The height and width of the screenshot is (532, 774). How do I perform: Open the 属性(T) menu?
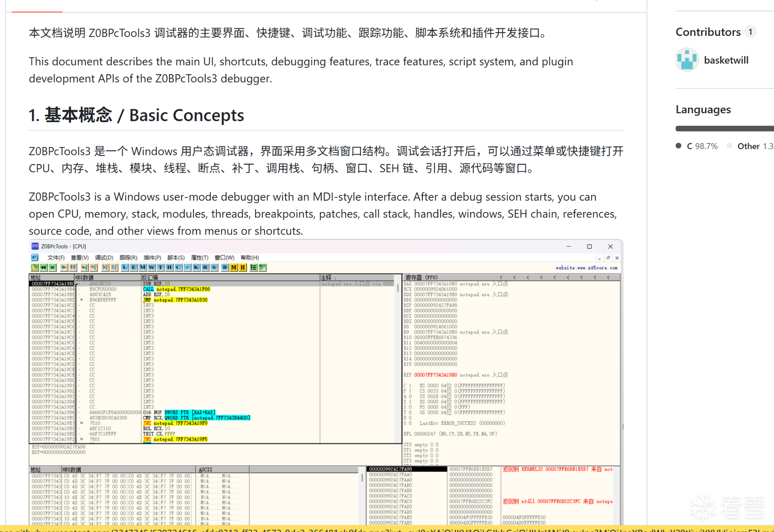200,258
